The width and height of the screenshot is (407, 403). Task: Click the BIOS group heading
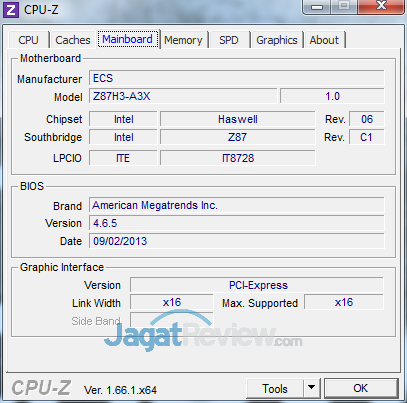32,186
